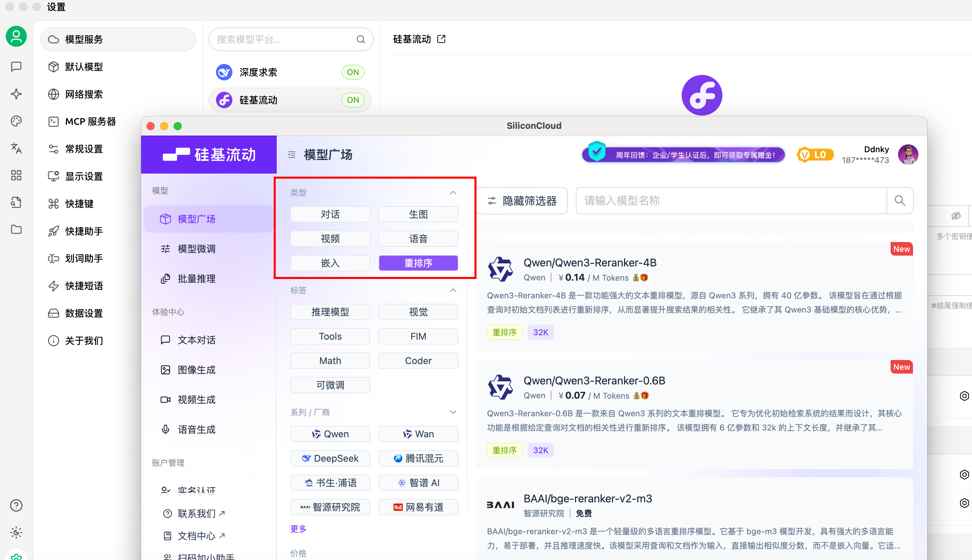The width and height of the screenshot is (972, 560).
Task: Click the search magnifier in SiliconCloud model search
Action: [899, 200]
